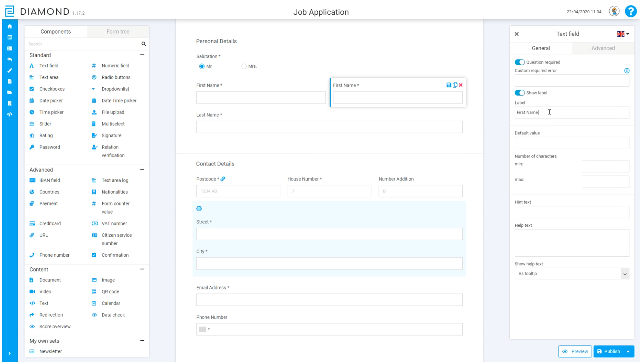Save the First Name field changes

pos(449,85)
